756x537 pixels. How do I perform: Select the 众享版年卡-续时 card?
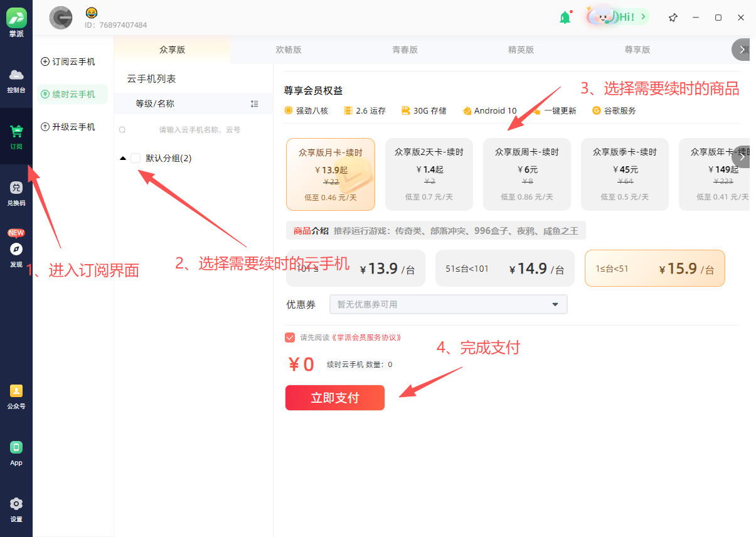tap(714, 174)
